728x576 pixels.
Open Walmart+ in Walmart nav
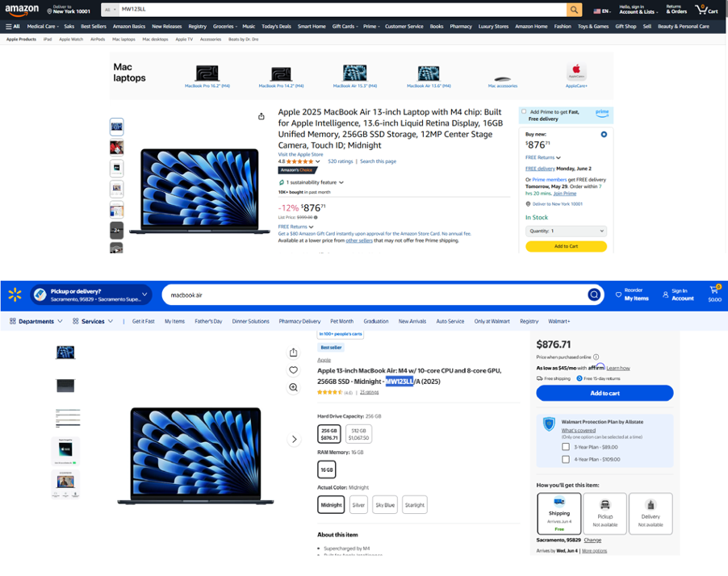click(559, 321)
